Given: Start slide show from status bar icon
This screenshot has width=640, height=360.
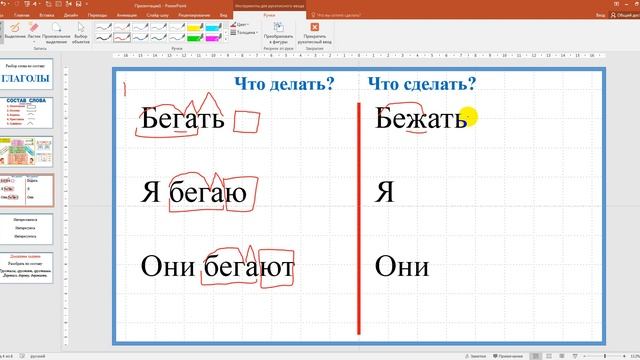Looking at the screenshot, I should pos(575,356).
